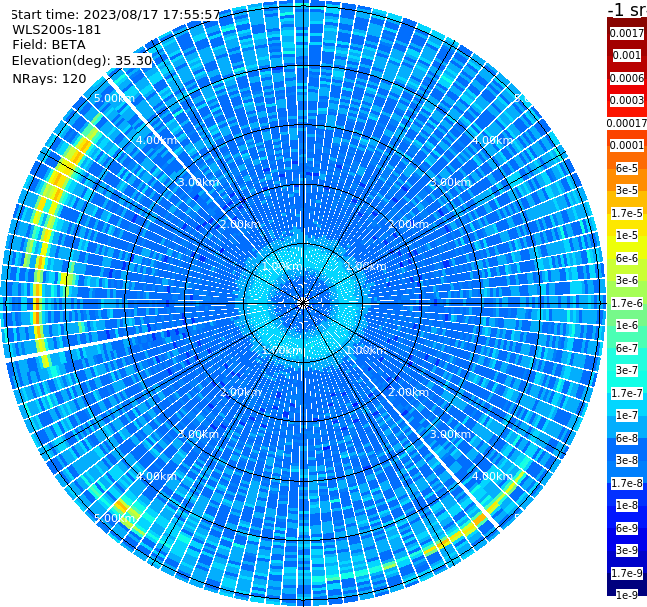Viewport: 647px width, 607px height.
Task: Click the 5.00km range label in the upper-left quadrant
Action: [114, 98]
